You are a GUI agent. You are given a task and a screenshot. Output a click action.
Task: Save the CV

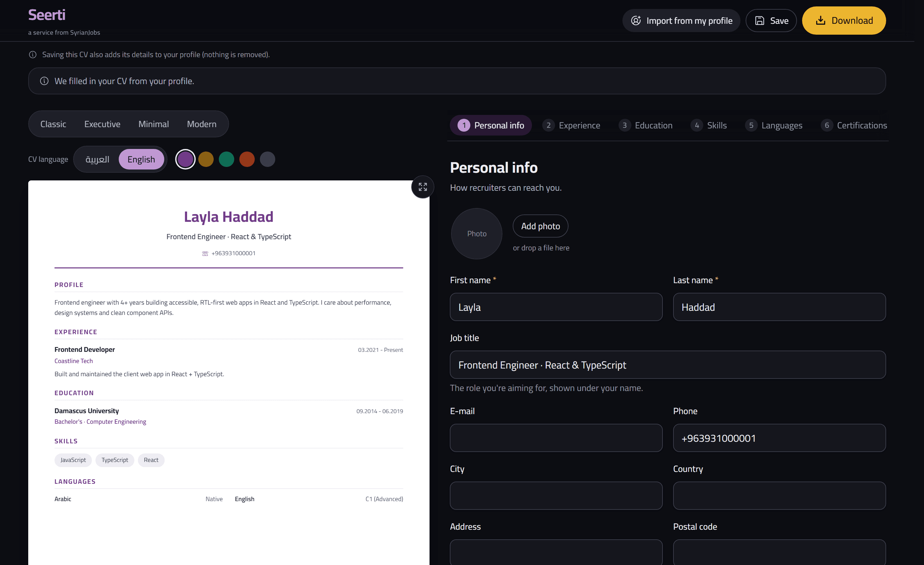pyautogui.click(x=771, y=21)
